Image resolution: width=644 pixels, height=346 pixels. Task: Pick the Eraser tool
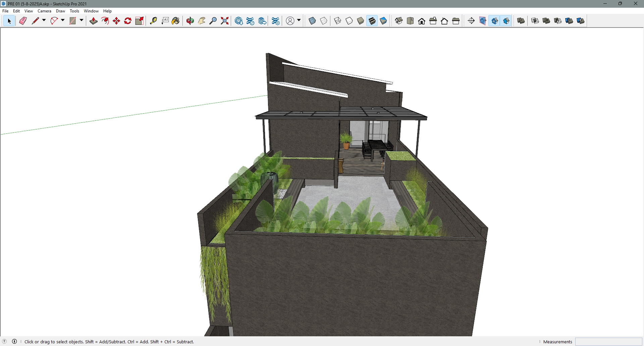click(23, 21)
